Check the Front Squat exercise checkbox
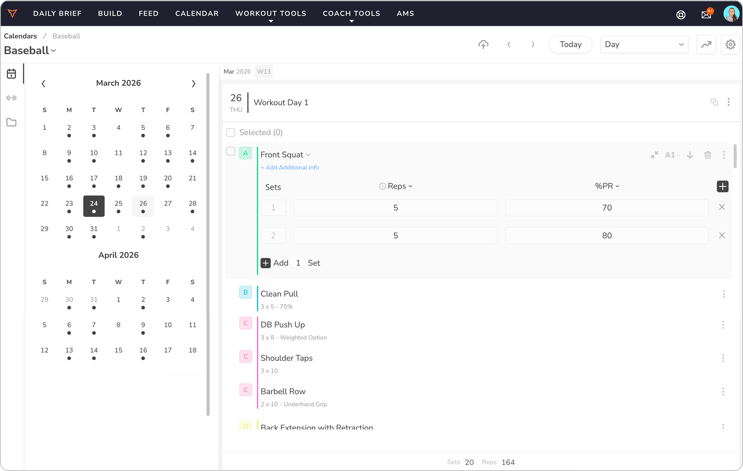The image size is (743, 471). (231, 152)
